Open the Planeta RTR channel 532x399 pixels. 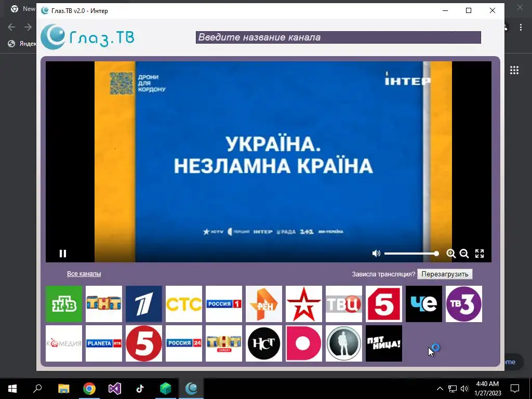coord(104,343)
